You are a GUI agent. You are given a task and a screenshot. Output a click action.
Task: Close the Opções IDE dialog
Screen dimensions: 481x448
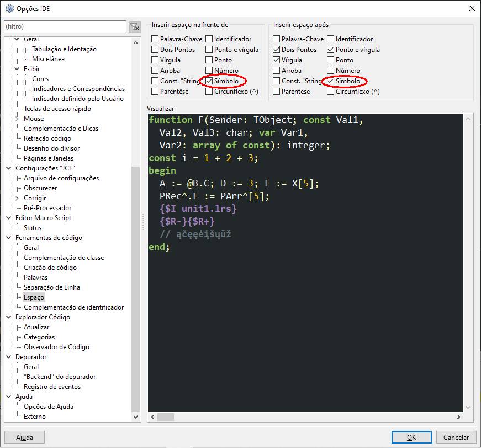tap(472, 8)
